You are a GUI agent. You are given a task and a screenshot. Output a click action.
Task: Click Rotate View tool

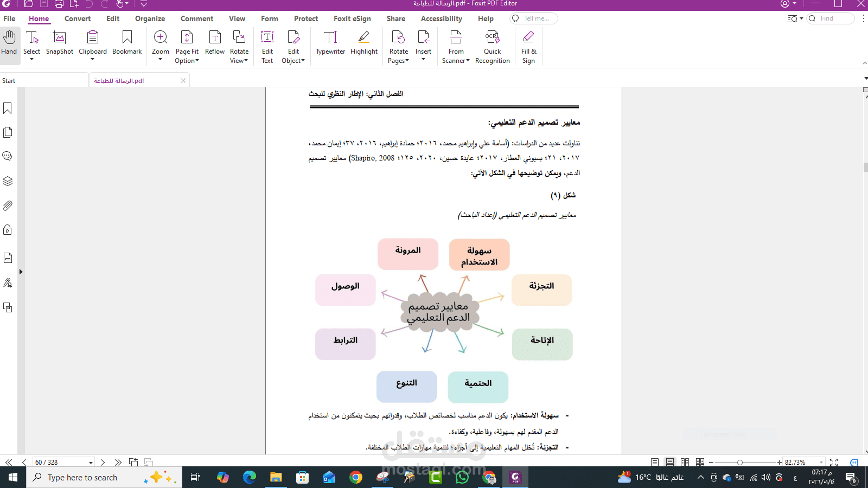tap(239, 47)
